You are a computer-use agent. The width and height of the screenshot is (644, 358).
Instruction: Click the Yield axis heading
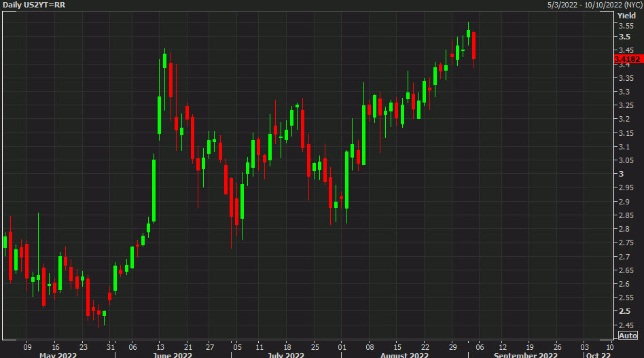tap(626, 16)
